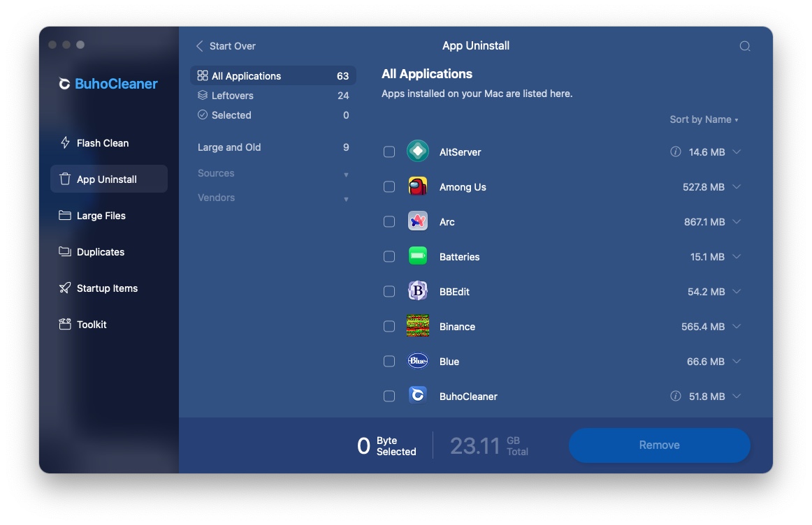812x525 pixels.
Task: Select the BuhoCleaner list checkbox
Action: pyautogui.click(x=389, y=397)
